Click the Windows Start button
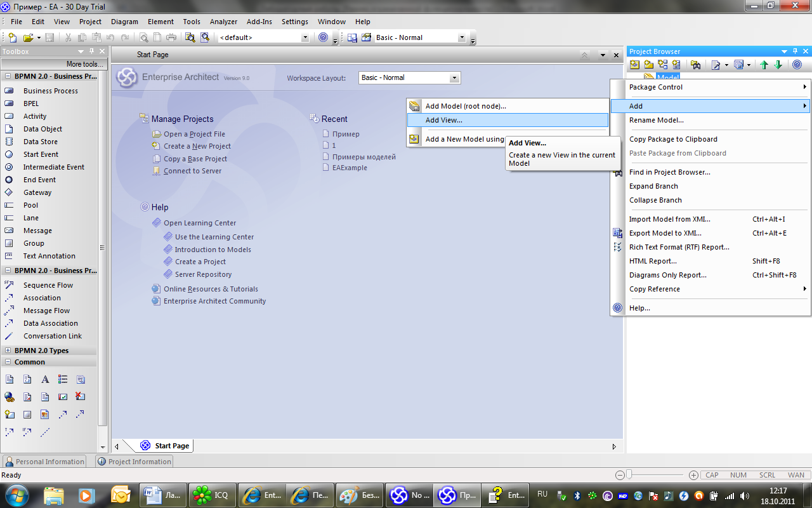Viewport: 812px width, 508px height. (x=16, y=494)
